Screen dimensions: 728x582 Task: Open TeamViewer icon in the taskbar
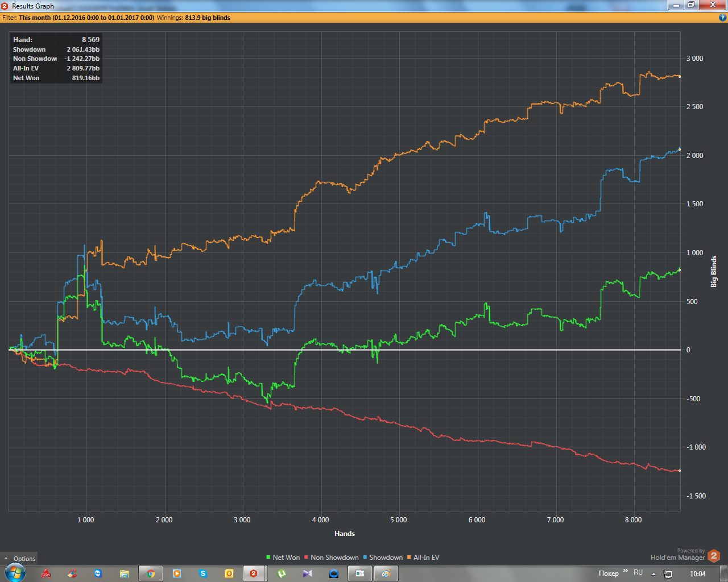pyautogui.click(x=98, y=573)
